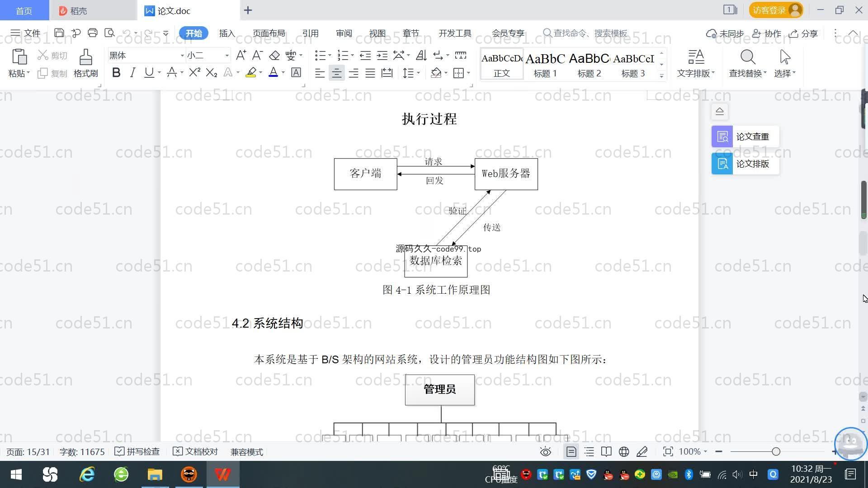Switch to the 审阅 tab
This screenshot has width=868, height=488.
pos(344,33)
